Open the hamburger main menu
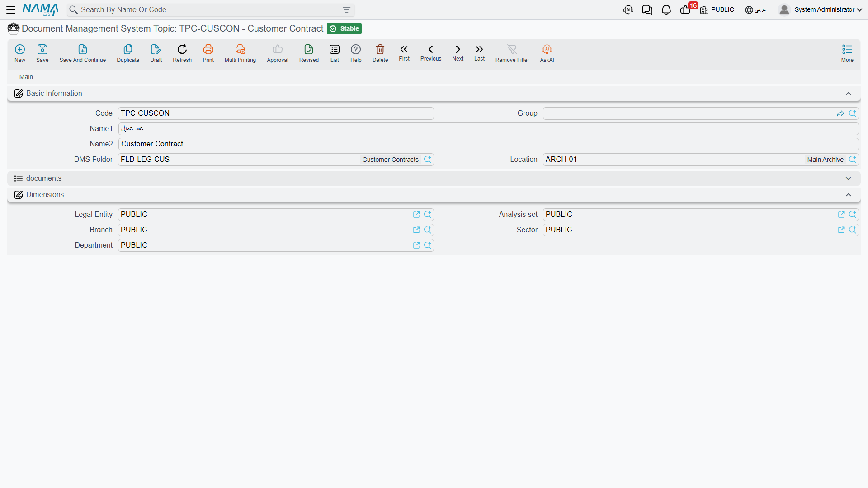Viewport: 868px width, 488px height. (11, 9)
